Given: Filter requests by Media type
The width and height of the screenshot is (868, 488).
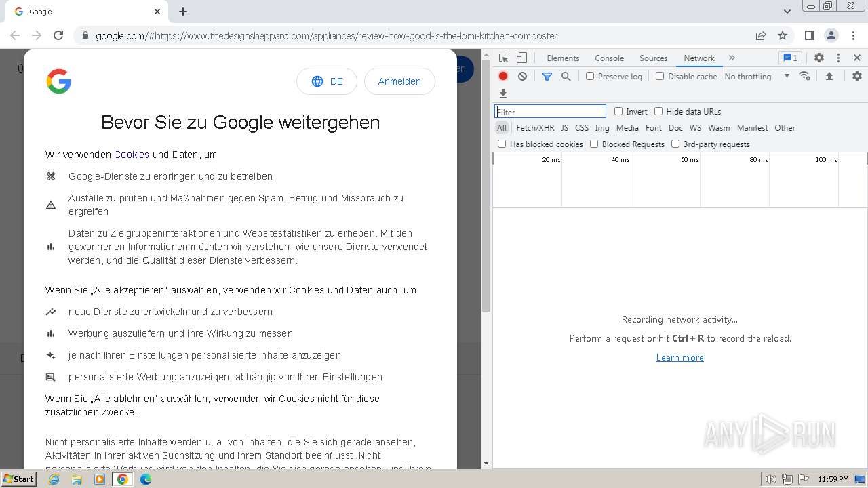Looking at the screenshot, I should click(x=627, y=128).
